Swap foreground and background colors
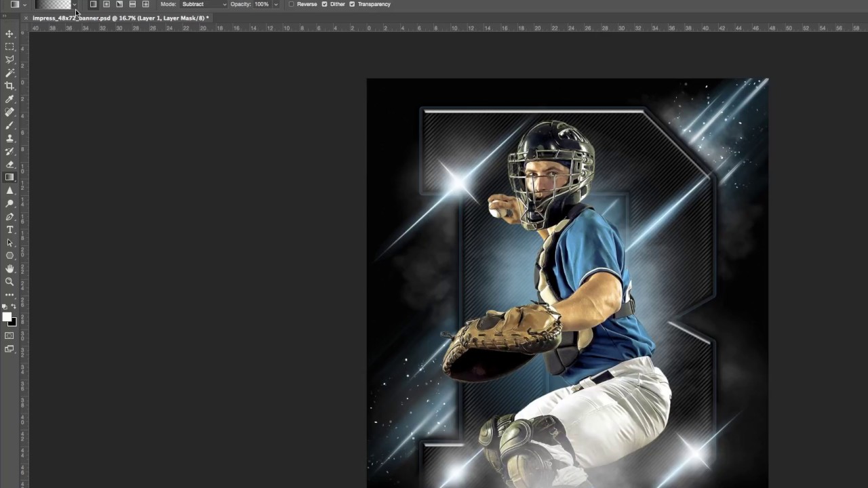 point(14,307)
